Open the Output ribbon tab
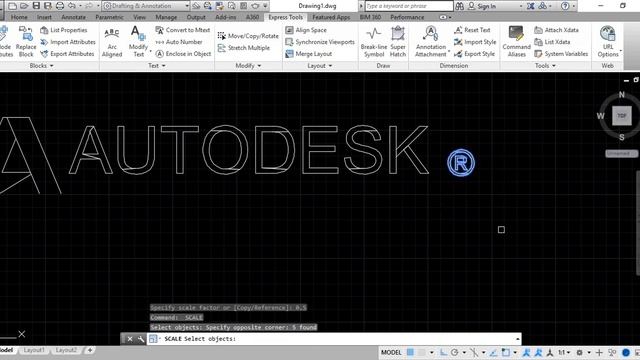Image resolution: width=640 pixels, height=360 pixels. (196, 17)
